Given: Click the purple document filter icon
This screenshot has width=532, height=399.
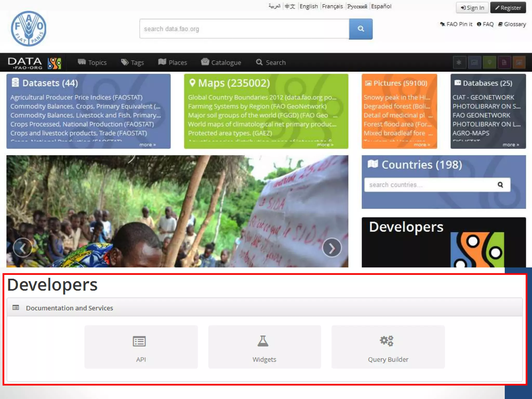Looking at the screenshot, I should point(504,62).
